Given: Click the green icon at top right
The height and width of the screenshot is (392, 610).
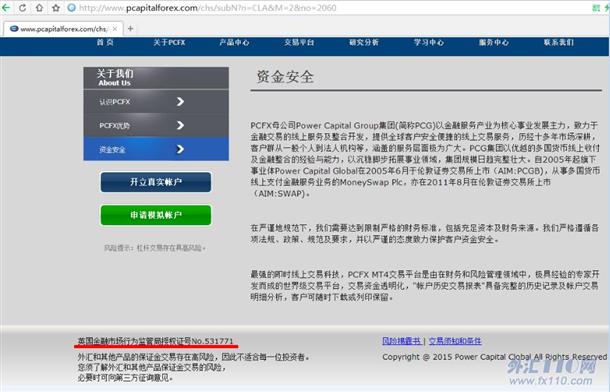Looking at the screenshot, I should [x=596, y=7].
